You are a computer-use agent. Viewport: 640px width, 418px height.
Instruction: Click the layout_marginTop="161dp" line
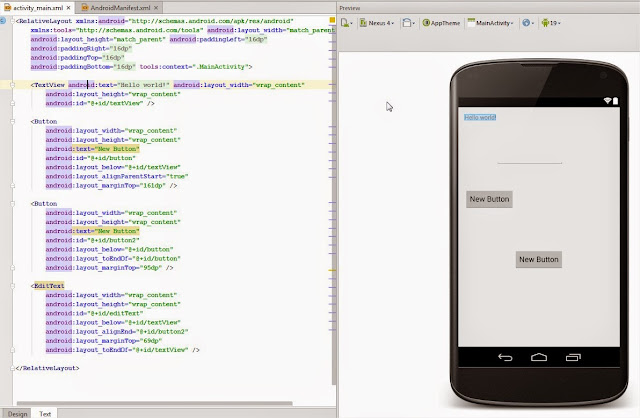click(x=111, y=186)
